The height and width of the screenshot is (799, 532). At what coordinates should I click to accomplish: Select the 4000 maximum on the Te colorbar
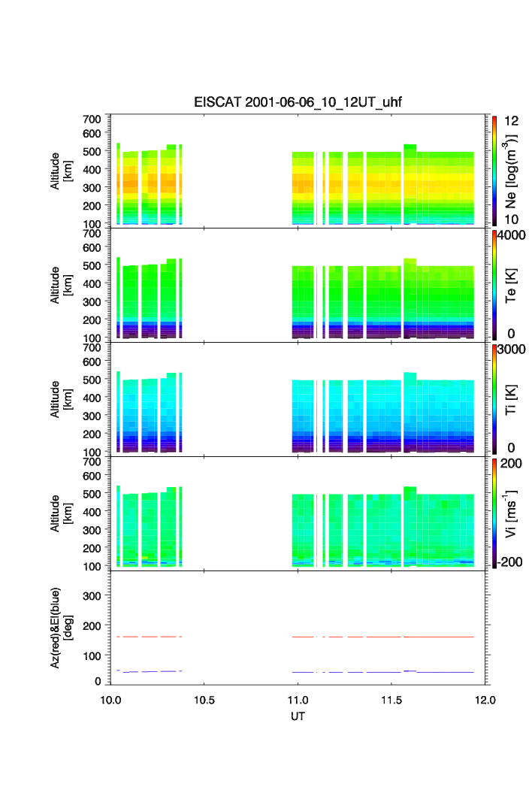(x=514, y=235)
